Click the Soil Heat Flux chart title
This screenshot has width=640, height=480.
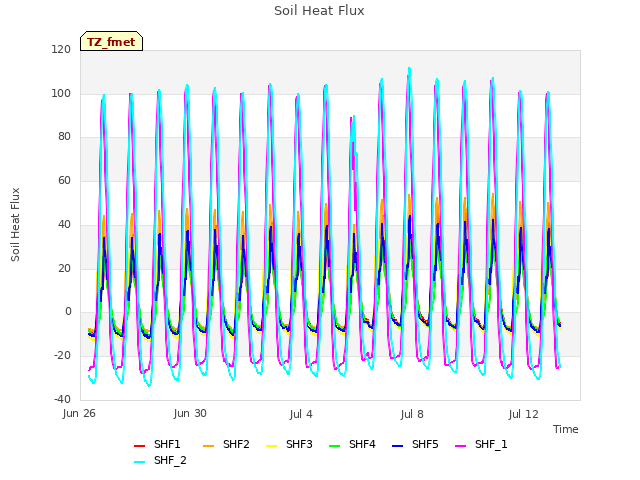(319, 11)
